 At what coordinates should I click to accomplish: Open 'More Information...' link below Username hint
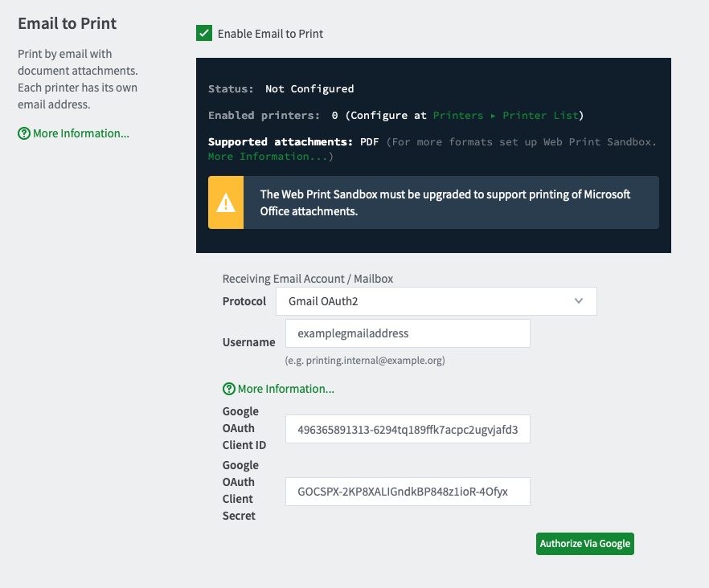[x=286, y=389]
